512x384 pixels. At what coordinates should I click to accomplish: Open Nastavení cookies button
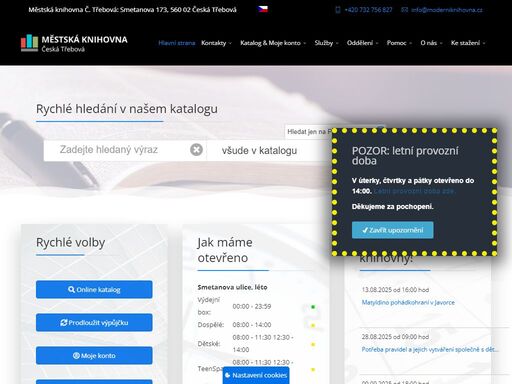point(256,375)
